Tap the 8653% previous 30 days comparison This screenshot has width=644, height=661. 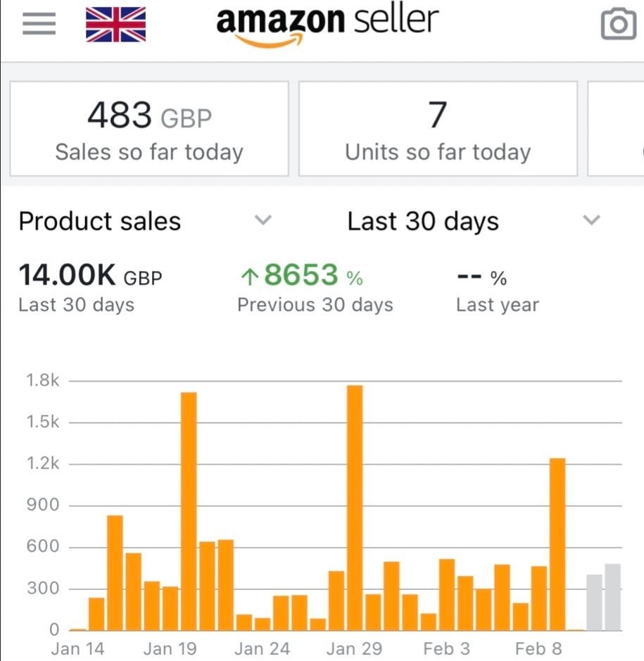[x=301, y=275]
